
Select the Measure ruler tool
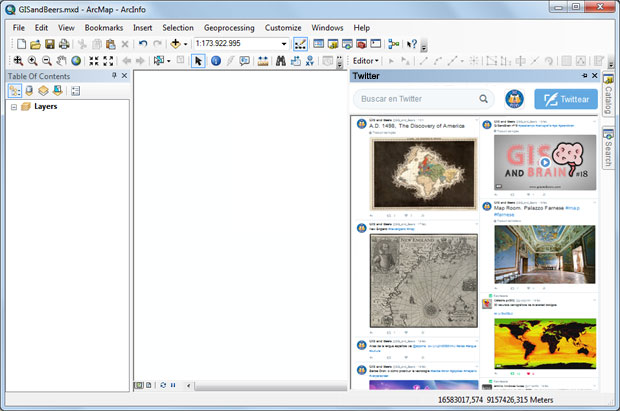pyautogui.click(x=263, y=61)
